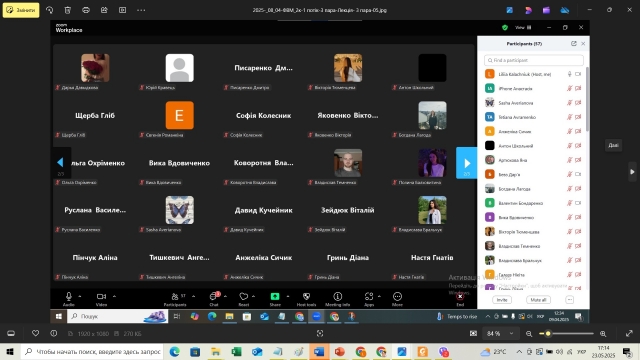Expand the arrow beside Participants button
Screen dimensions: 640x360
(x=193, y=296)
